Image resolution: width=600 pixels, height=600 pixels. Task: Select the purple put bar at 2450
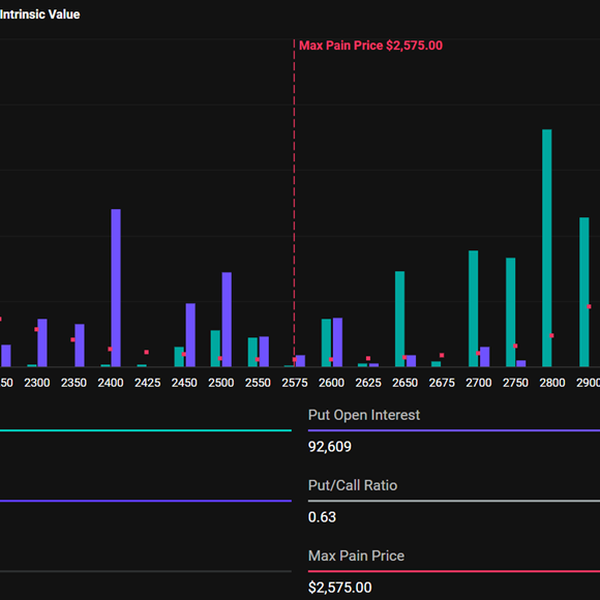click(x=190, y=334)
